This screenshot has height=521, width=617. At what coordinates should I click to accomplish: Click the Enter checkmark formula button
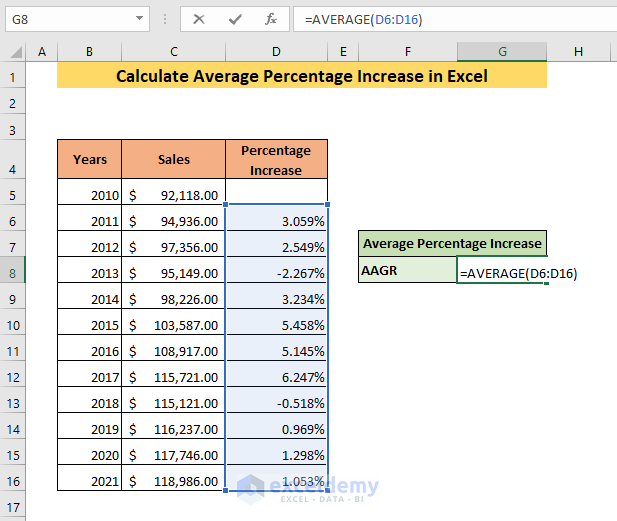[x=235, y=19]
